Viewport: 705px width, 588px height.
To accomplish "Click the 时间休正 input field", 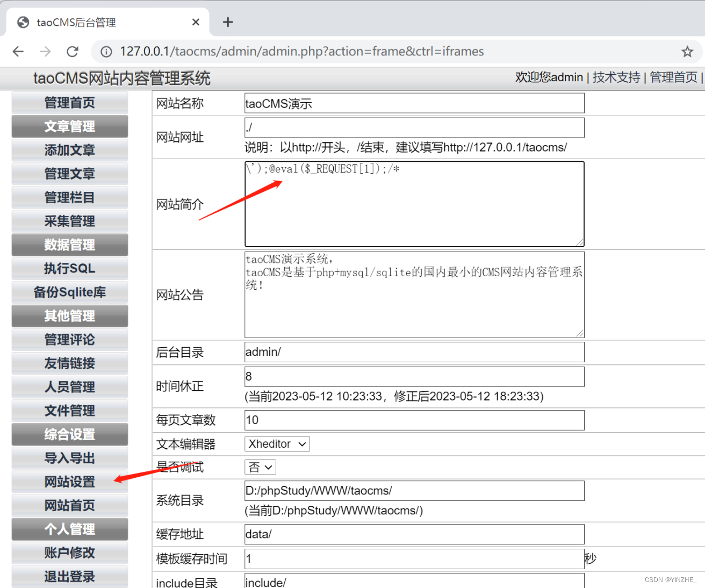I will (414, 377).
